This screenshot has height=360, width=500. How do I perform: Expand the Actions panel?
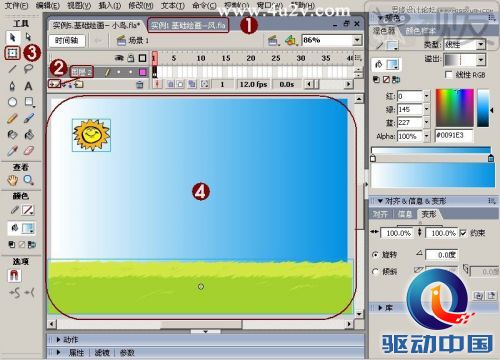pyautogui.click(x=58, y=340)
